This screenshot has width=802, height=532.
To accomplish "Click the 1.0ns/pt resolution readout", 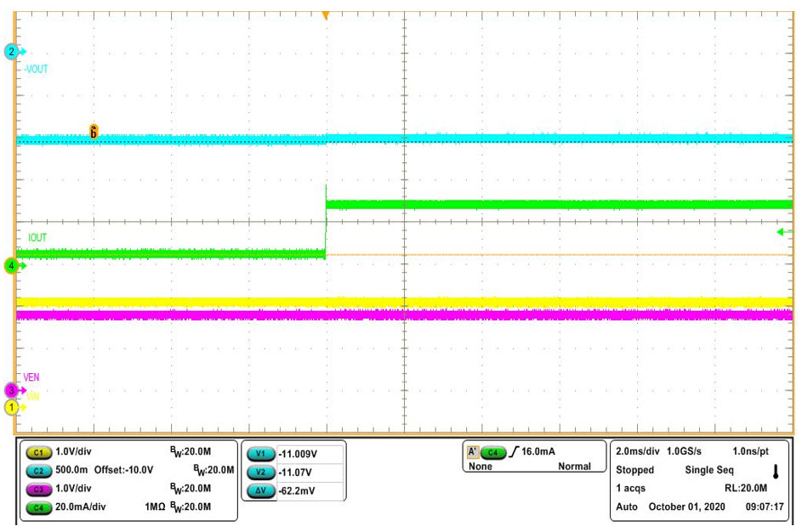I will 750,451.
